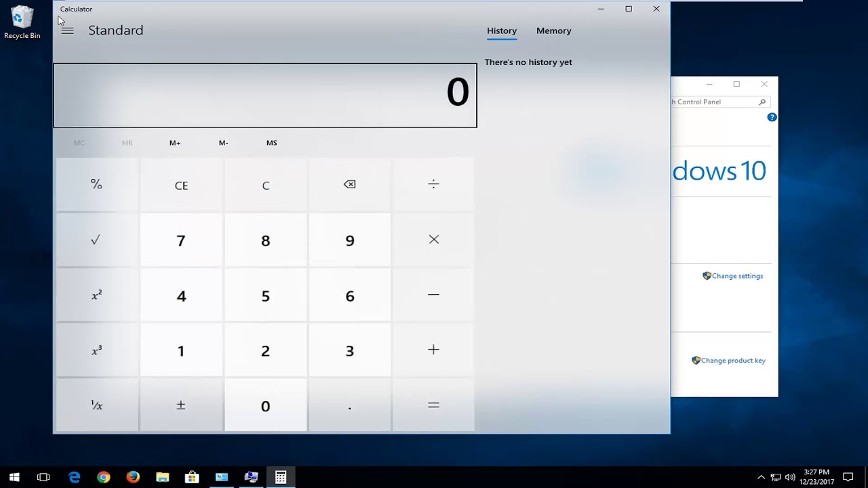The height and width of the screenshot is (488, 868).
Task: Click the equals key
Action: pyautogui.click(x=433, y=405)
